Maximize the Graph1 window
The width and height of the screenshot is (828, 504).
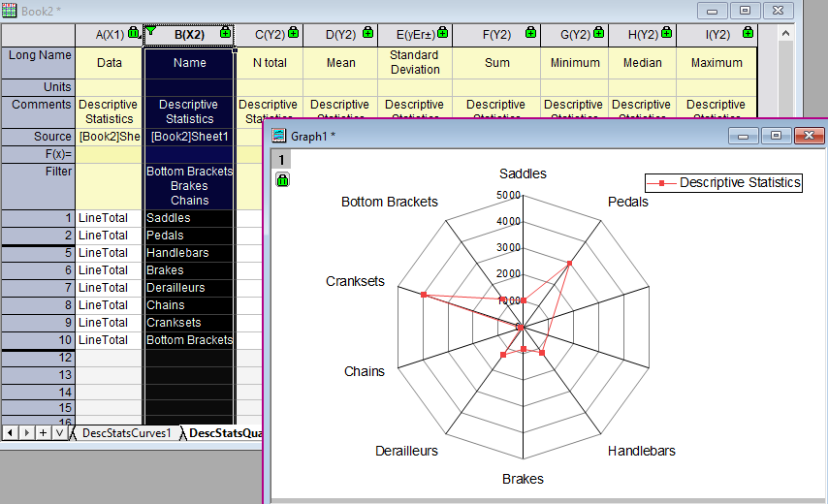(775, 136)
